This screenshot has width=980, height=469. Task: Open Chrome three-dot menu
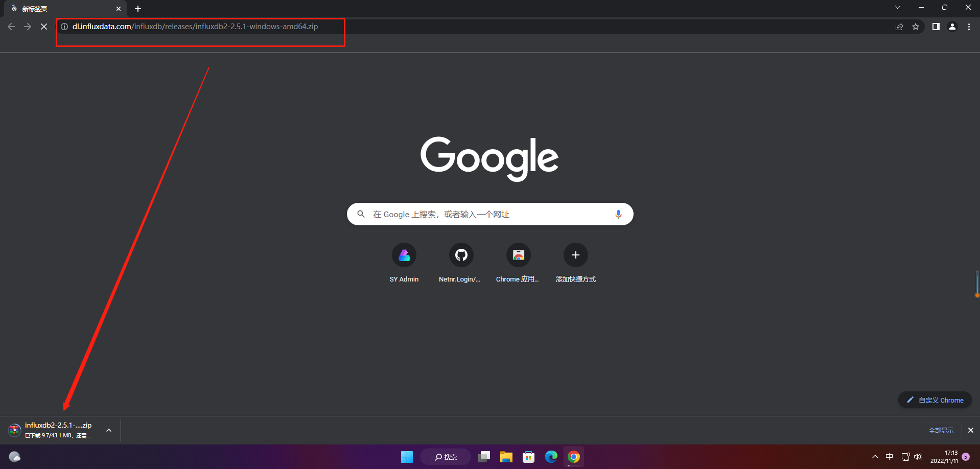click(x=969, y=27)
